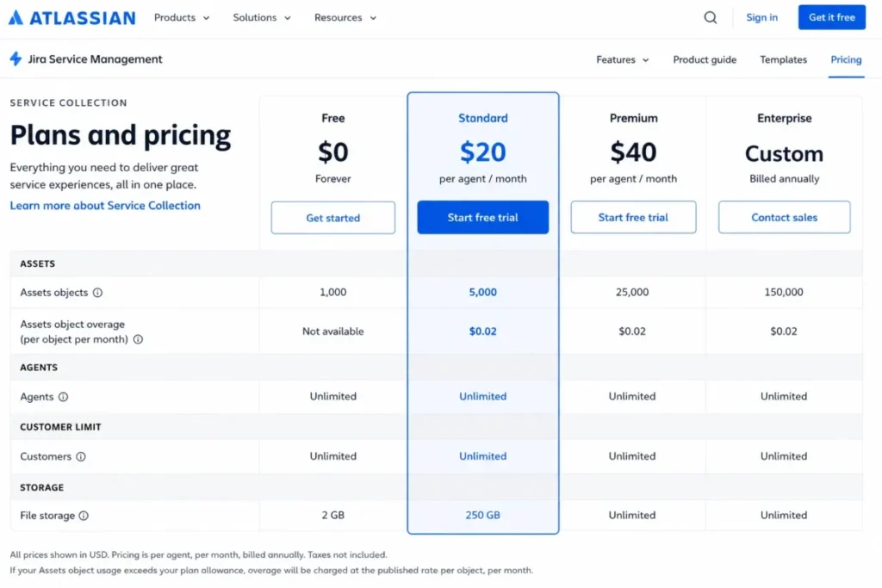Show info icon next to Agents

coord(63,397)
